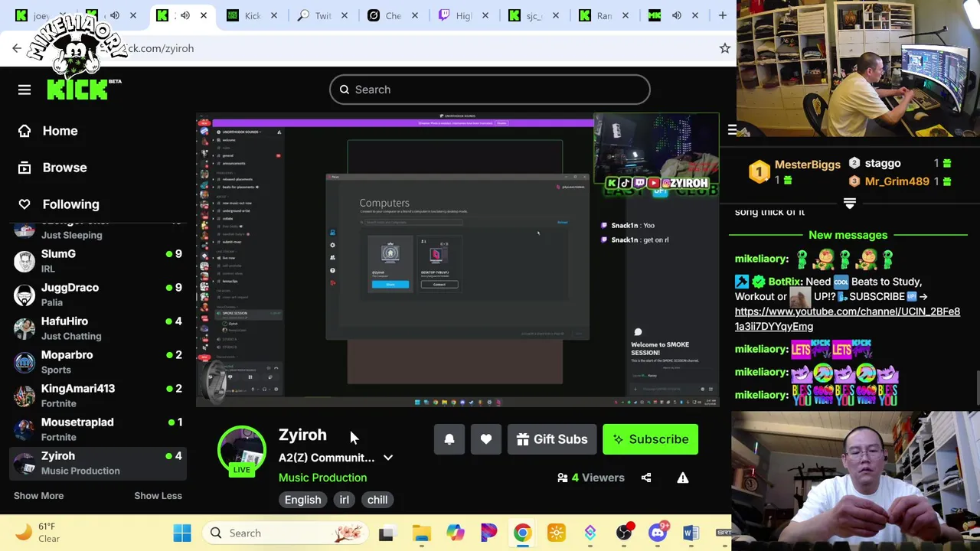Open SlumG channel in following list
This screenshot has width=980, height=551.
98,261
